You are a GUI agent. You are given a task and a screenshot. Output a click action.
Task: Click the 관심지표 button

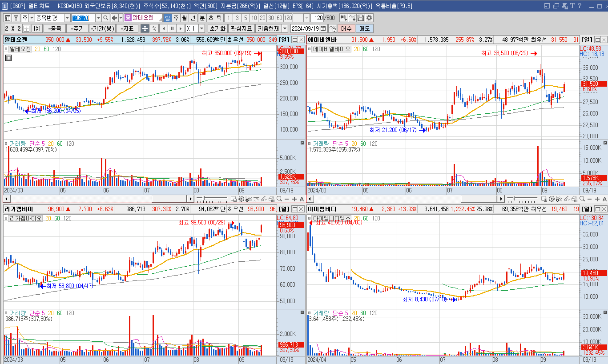click(x=242, y=28)
